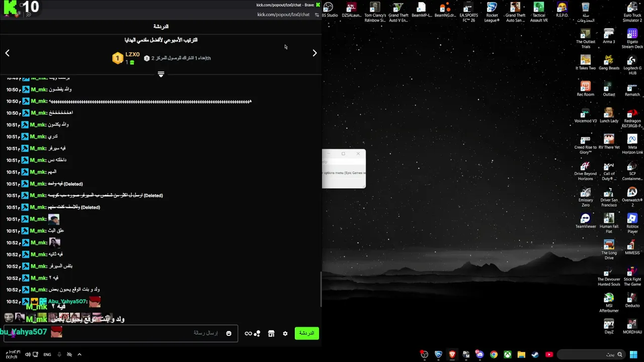
Task: Open Elgato Stream Deck shortcut
Action: coord(632,39)
